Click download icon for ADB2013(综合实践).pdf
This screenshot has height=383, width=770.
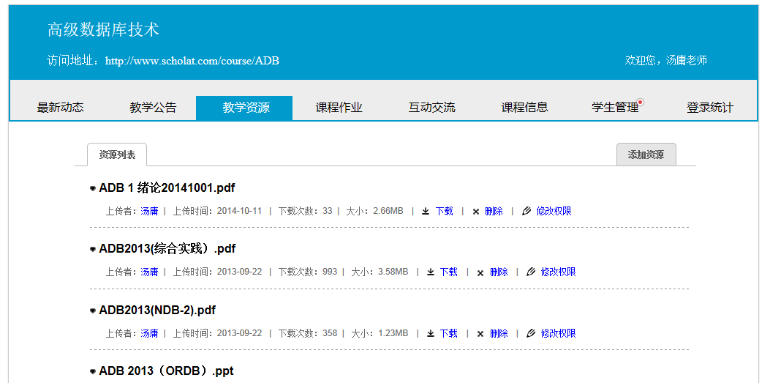coord(431,272)
